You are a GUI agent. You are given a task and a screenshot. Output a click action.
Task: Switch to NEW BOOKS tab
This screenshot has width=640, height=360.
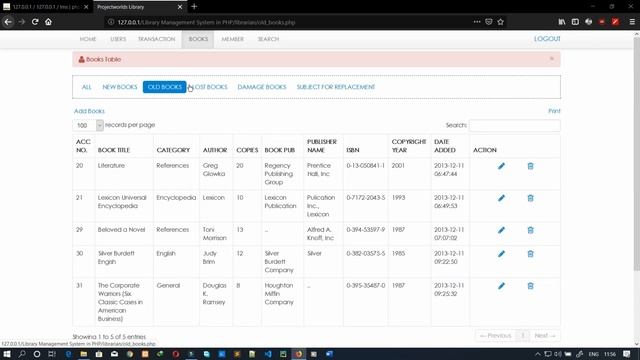(120, 87)
